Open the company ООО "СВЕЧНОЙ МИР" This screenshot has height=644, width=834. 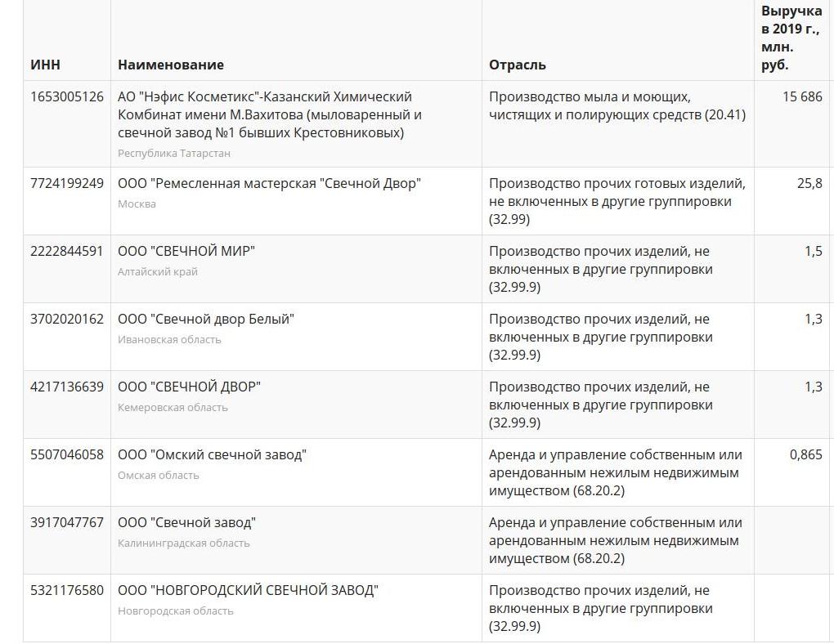click(x=186, y=251)
